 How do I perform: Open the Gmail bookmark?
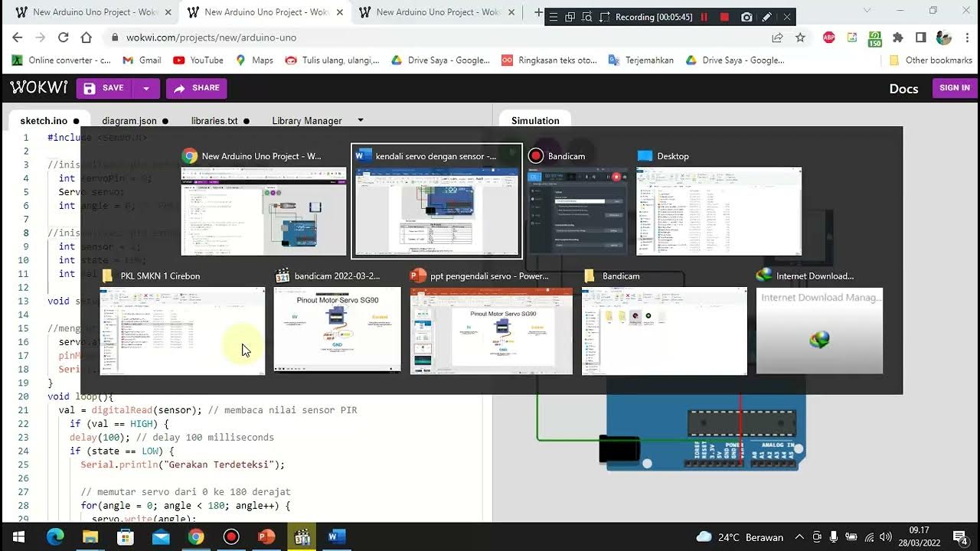pos(142,60)
